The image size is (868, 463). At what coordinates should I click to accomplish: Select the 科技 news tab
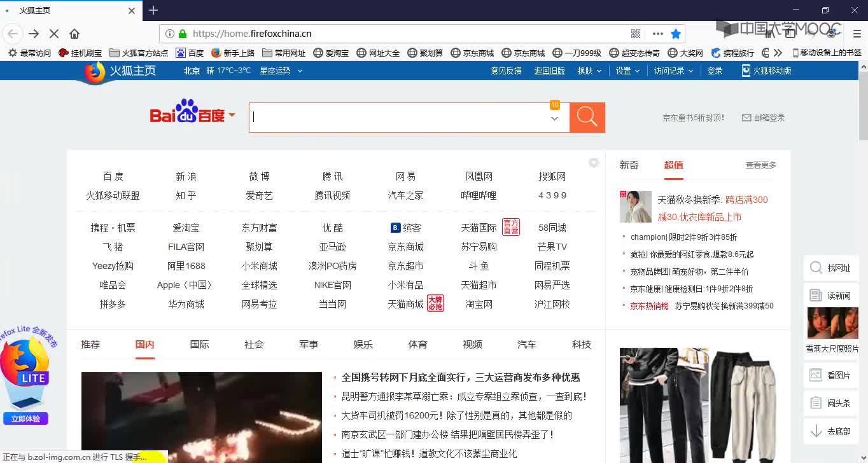(581, 344)
